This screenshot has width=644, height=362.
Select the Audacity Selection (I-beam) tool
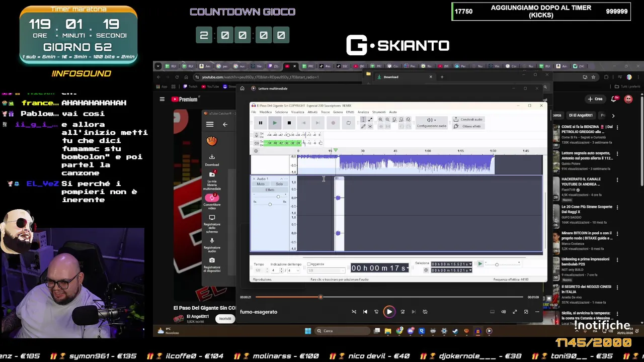tap(363, 120)
